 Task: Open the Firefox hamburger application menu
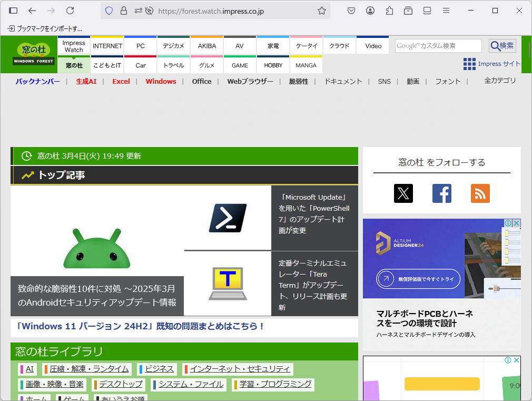coord(446,11)
